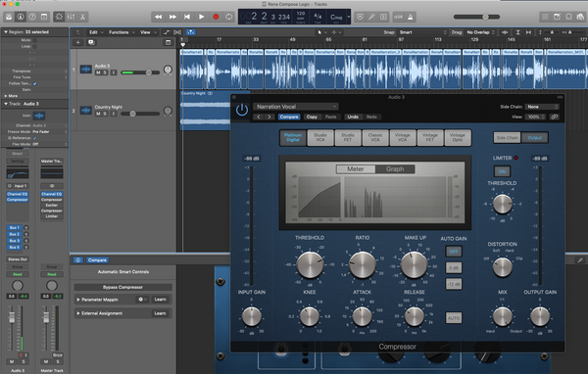
Task: Click the Bypass Compressor button
Action: coord(123,288)
